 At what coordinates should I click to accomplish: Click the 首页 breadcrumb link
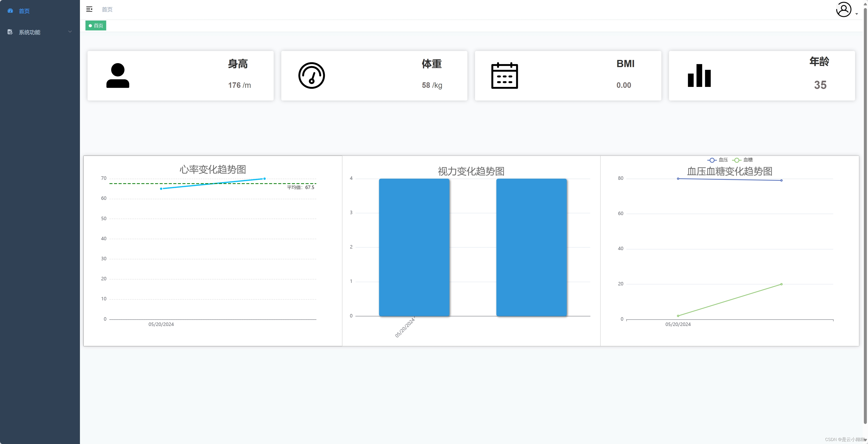click(107, 9)
